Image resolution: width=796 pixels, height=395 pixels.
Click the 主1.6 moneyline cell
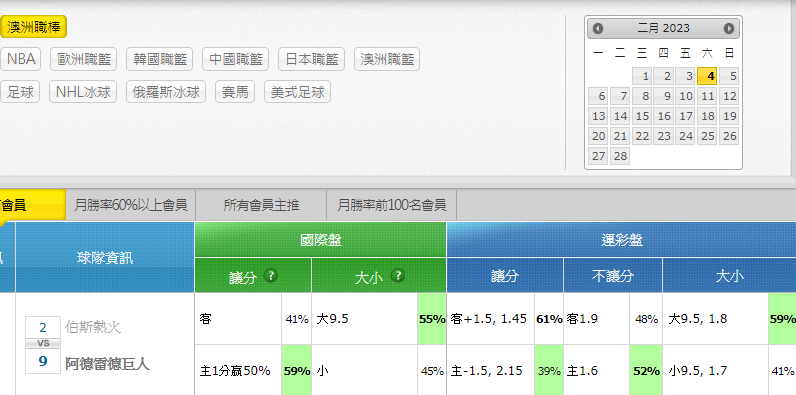[596, 371]
